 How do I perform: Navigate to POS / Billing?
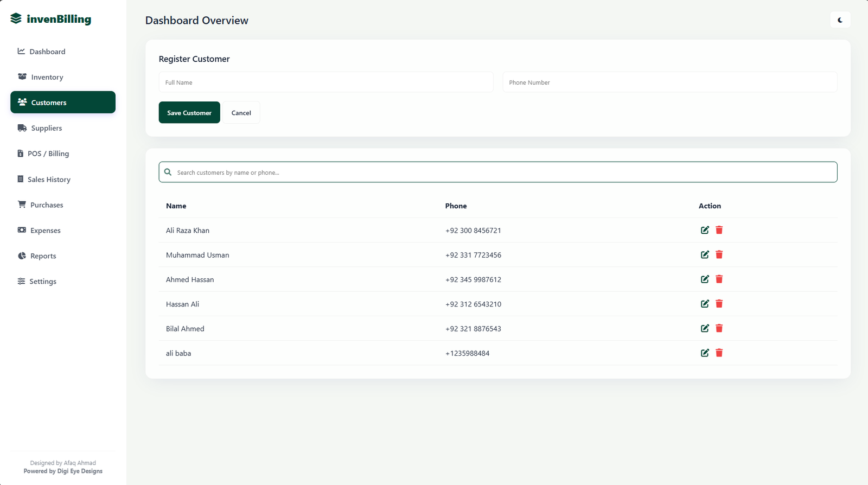coord(48,154)
